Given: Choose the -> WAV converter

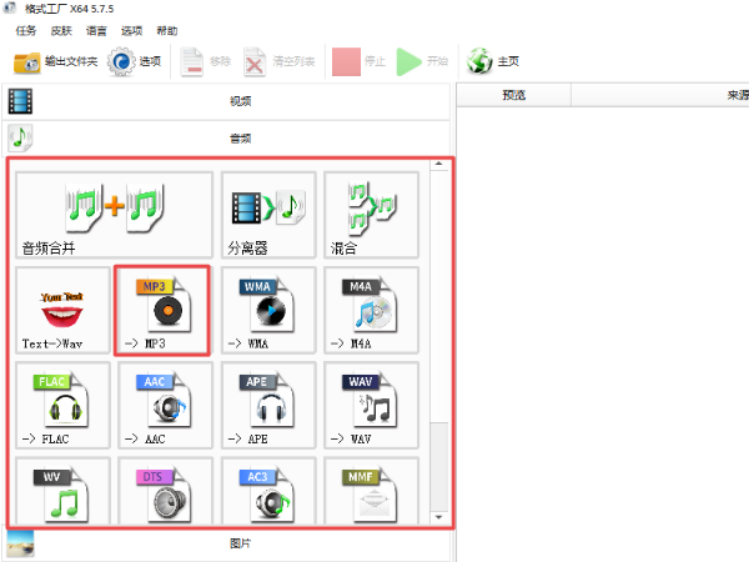Looking at the screenshot, I should 371,405.
